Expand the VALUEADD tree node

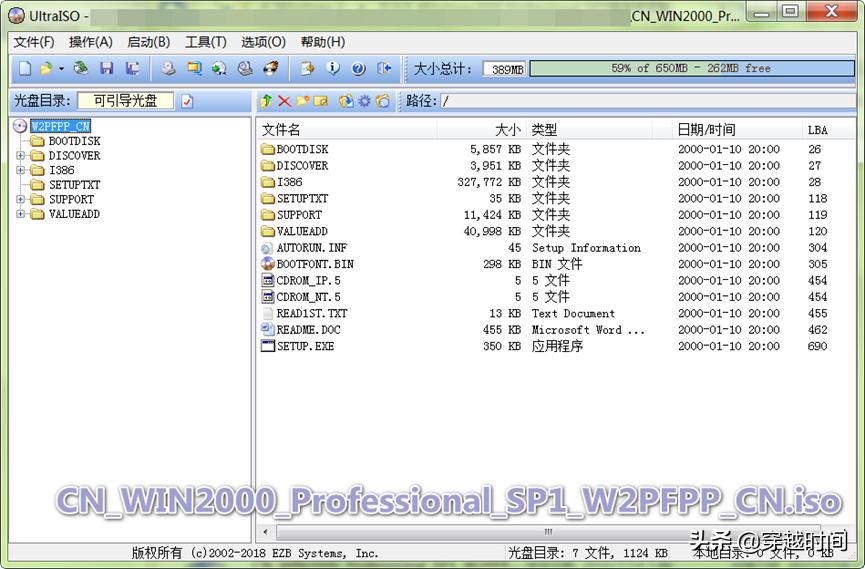point(20,214)
